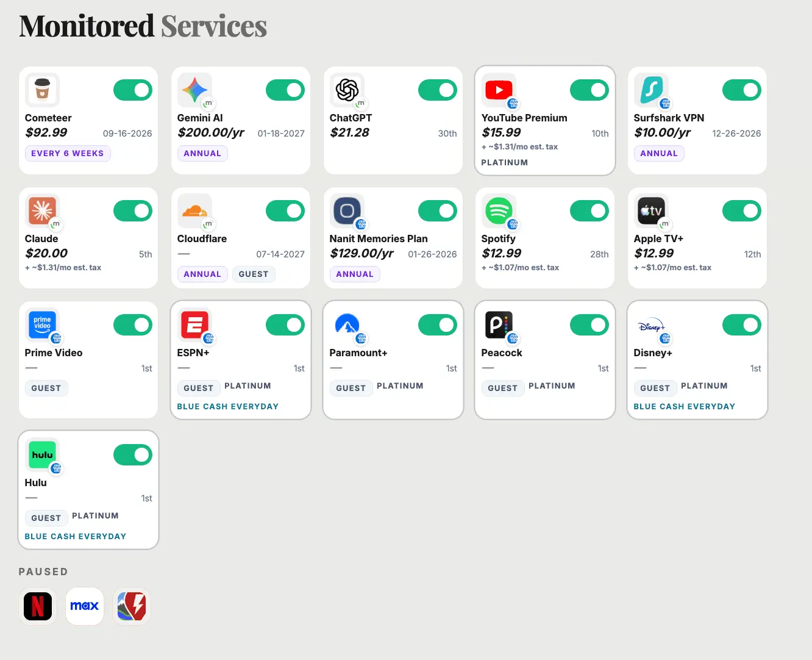Click the Spotify logo icon
This screenshot has width=812, height=660.
pyautogui.click(x=499, y=211)
